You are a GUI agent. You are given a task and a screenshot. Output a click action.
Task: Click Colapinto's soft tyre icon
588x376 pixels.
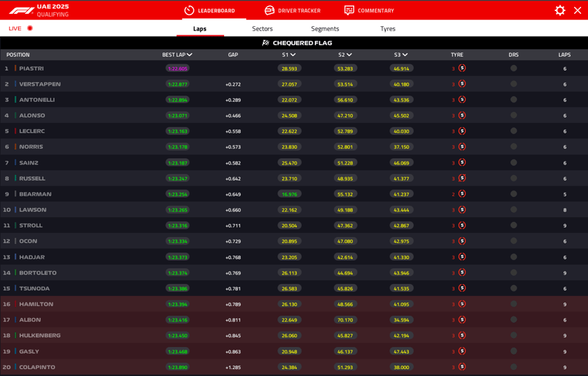point(462,367)
